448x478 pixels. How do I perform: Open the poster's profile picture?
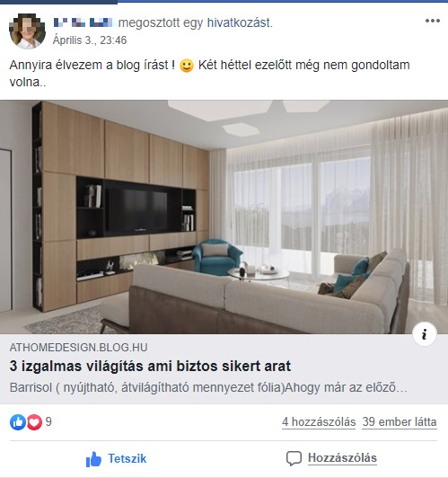28,31
